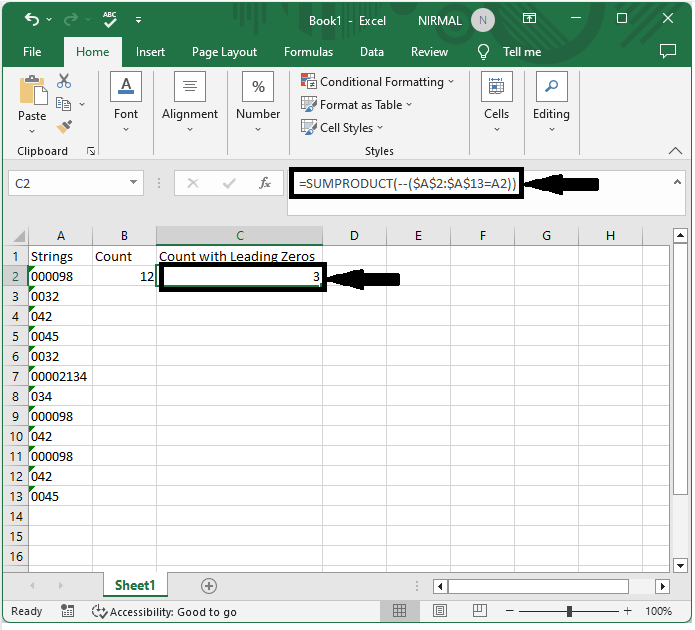Screen dimensions: 695x630
Task: Select the Format Painter brush
Action: [x=64, y=127]
